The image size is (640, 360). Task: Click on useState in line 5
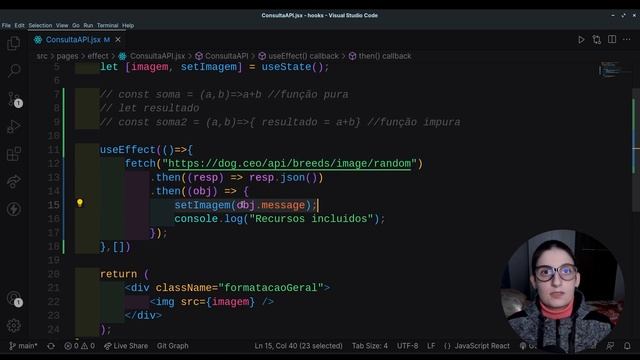[286, 67]
